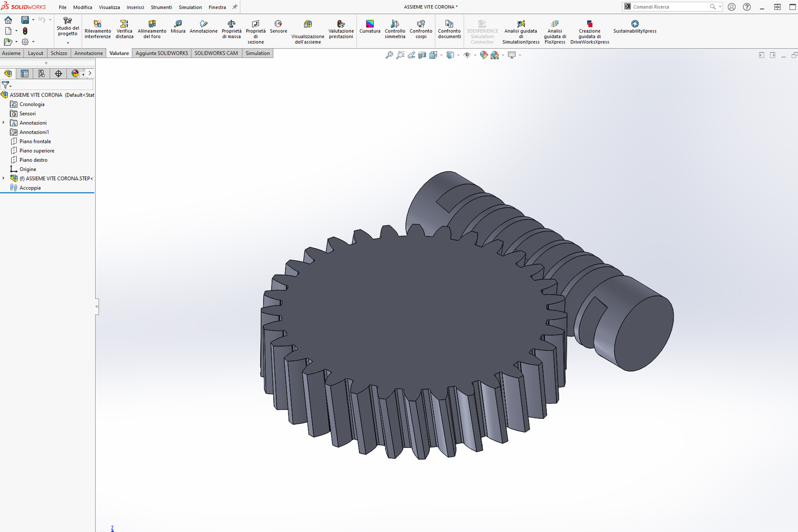This screenshot has width=798, height=532.
Task: Open the save button dropdown arrow
Action: pyautogui.click(x=33, y=20)
